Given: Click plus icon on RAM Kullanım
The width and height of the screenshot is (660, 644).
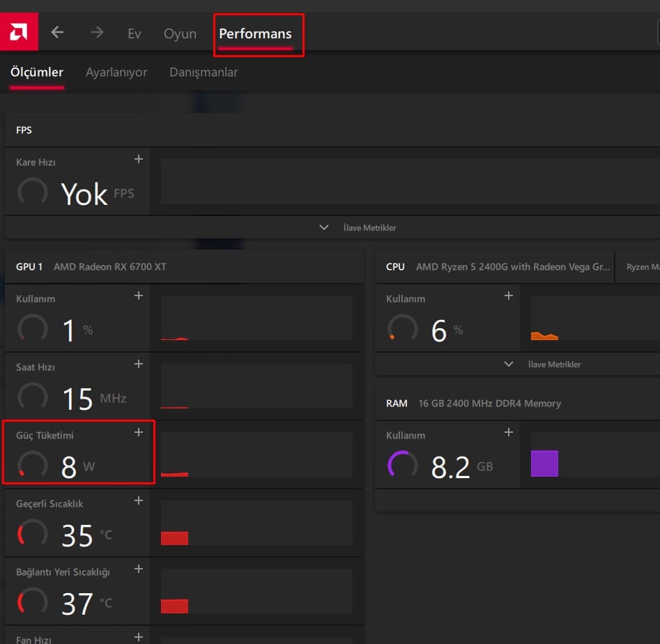Looking at the screenshot, I should 509,432.
